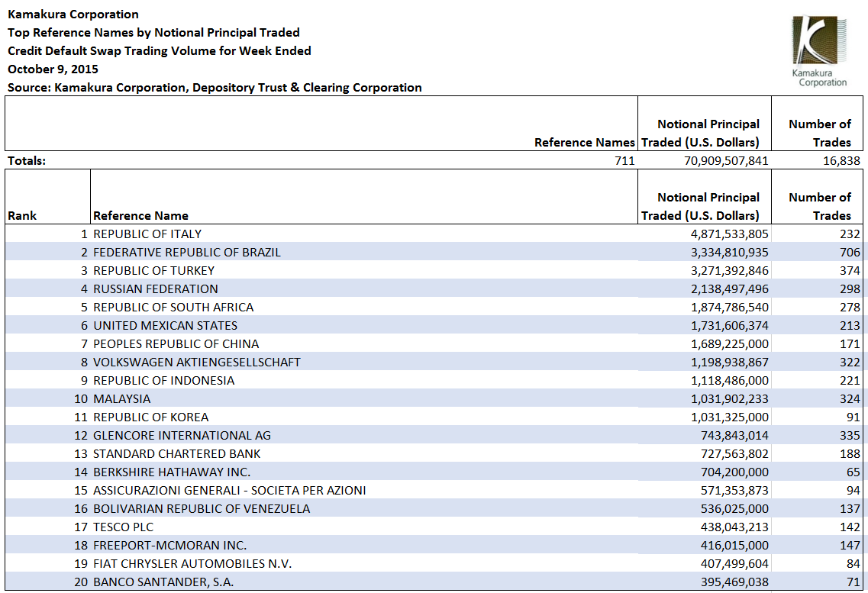868x593 pixels.
Task: Select 'STANDARD CHARTERED BANK' reference name
Action: click(x=176, y=453)
